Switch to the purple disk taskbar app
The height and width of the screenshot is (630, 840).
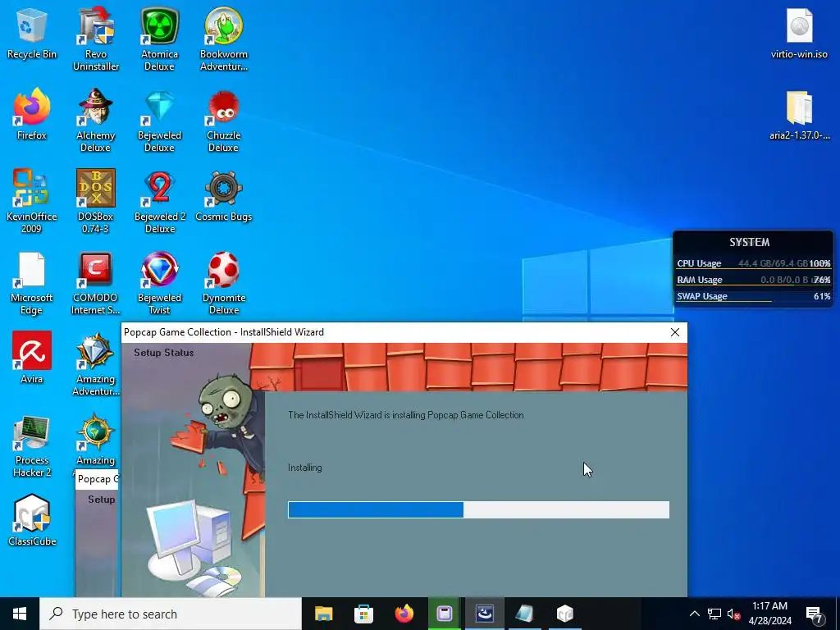(444, 614)
